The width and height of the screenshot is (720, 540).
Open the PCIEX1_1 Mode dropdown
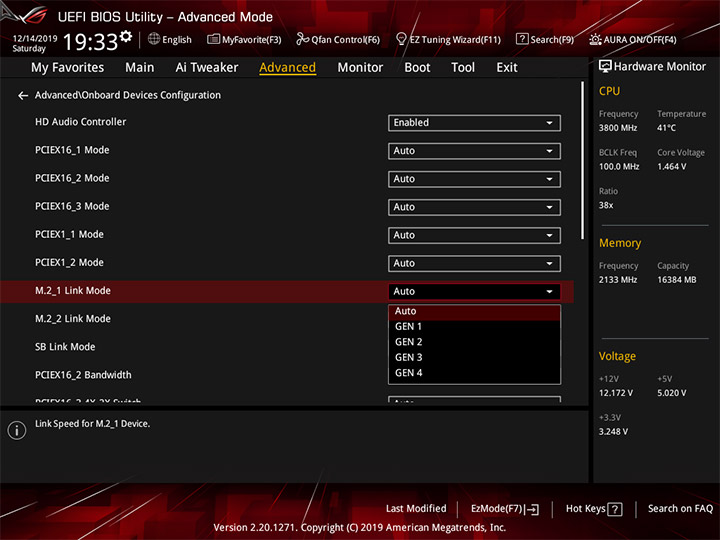pyautogui.click(x=474, y=236)
